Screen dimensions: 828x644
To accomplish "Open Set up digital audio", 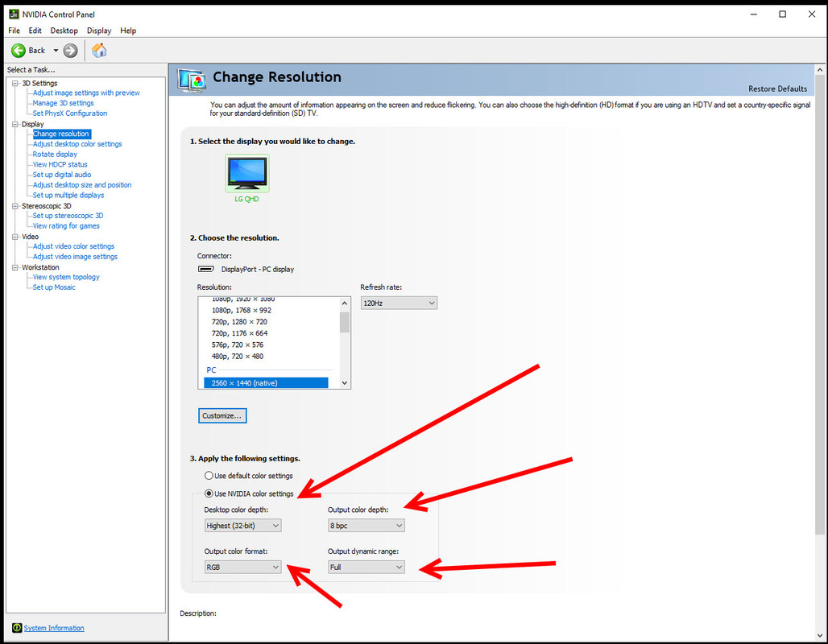I will click(x=62, y=175).
